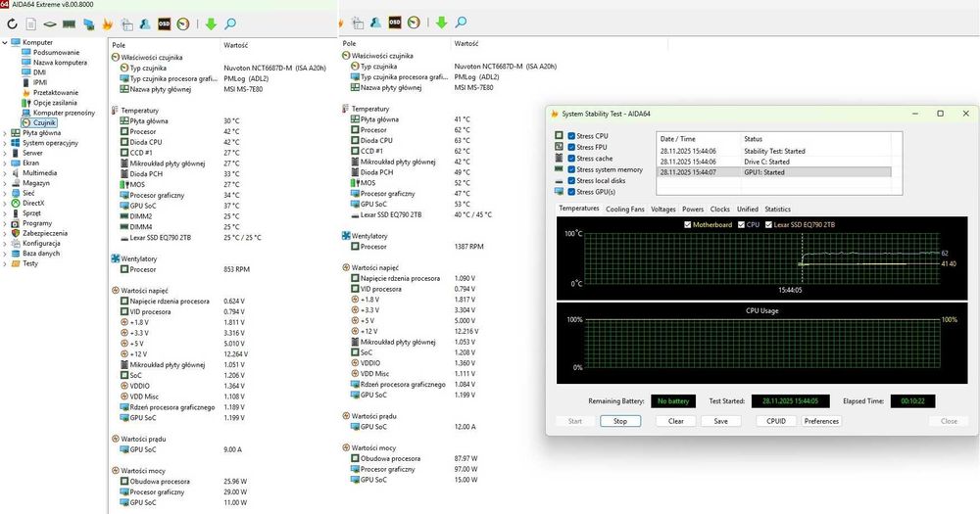Select the 'Drive C: Started' log row
This screenshot has width=980, height=514.
(774, 162)
